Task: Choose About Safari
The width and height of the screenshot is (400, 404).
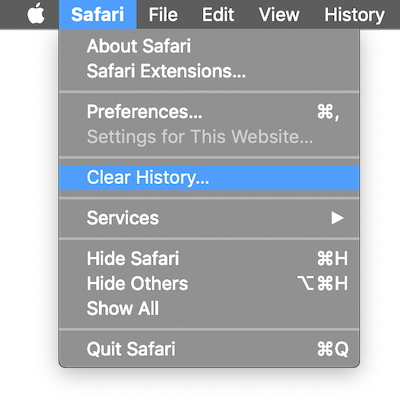Action: tap(209, 46)
